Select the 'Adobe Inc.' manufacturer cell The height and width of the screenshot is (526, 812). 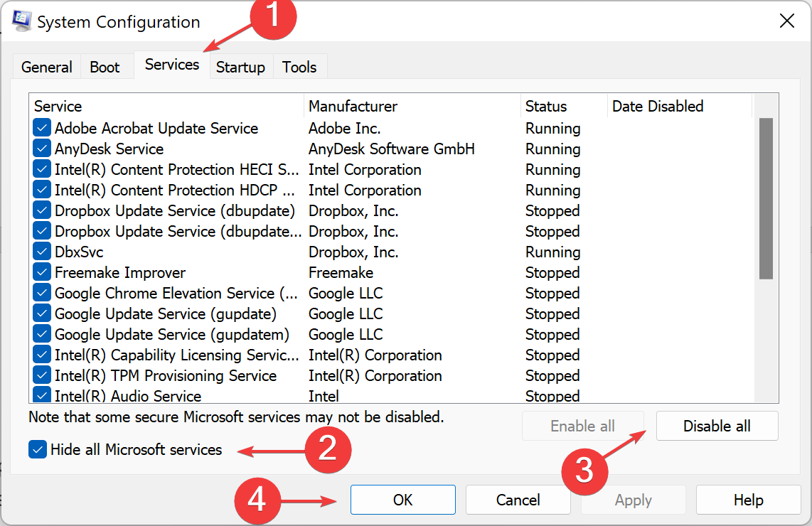coord(344,128)
